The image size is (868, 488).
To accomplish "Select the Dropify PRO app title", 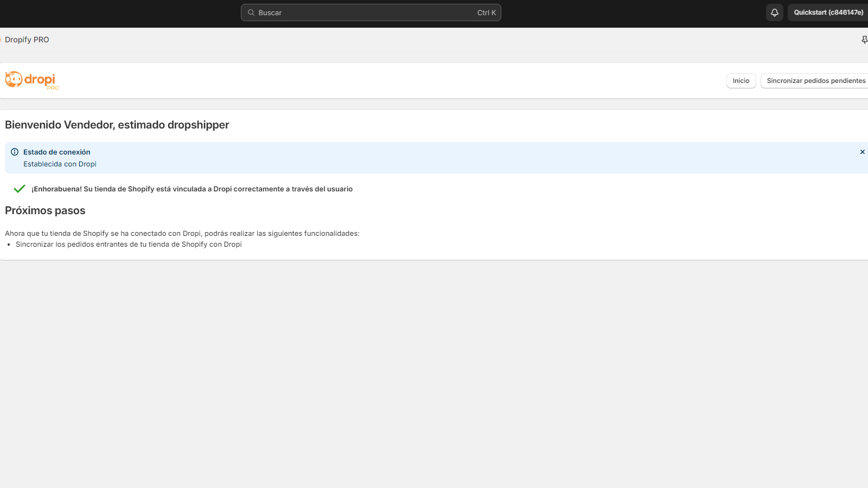I will (27, 40).
